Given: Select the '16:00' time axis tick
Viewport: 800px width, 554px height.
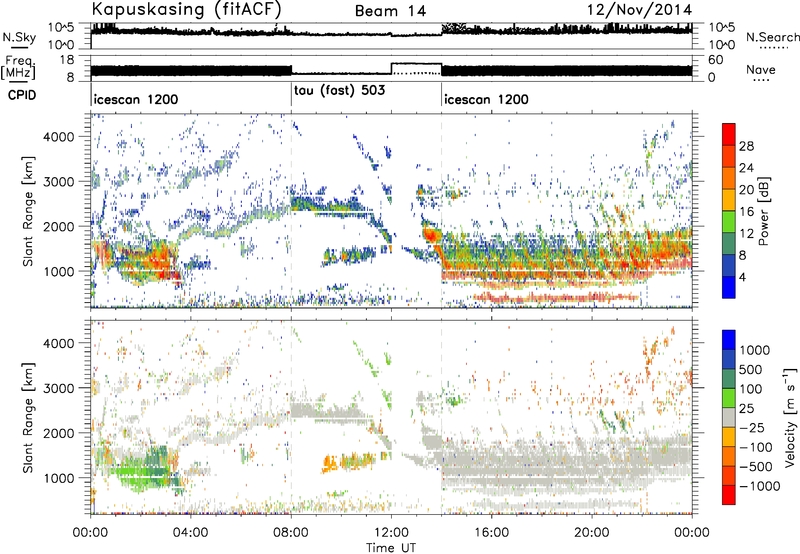Looking at the screenshot, I should tap(491, 533).
